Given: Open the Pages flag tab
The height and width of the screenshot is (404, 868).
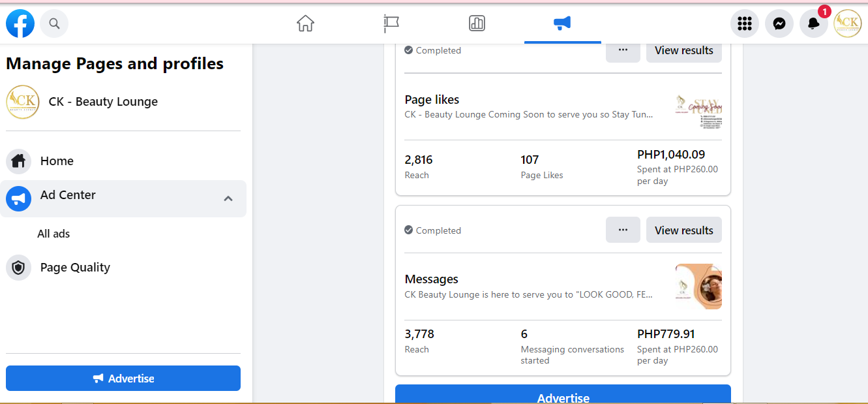Looking at the screenshot, I should (x=391, y=24).
